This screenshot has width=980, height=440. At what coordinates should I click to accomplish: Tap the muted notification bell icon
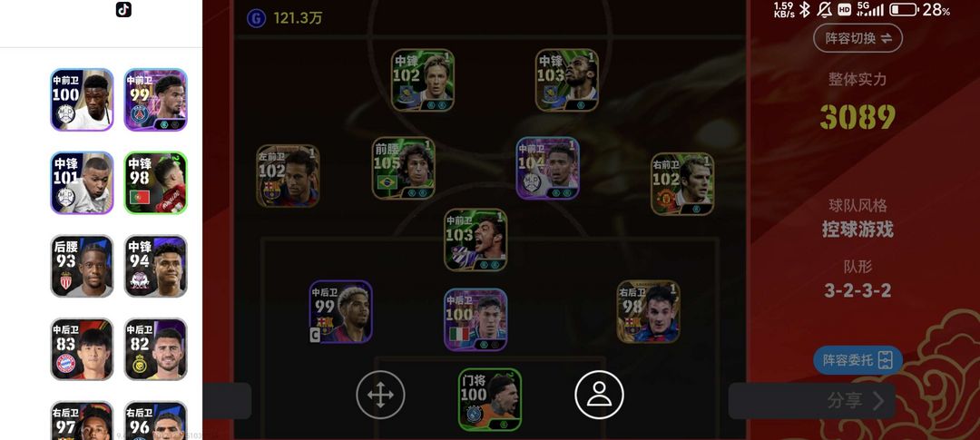point(824,9)
